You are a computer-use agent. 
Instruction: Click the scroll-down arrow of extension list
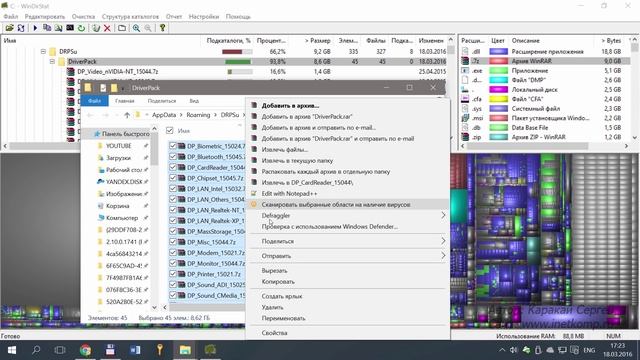pos(634,138)
